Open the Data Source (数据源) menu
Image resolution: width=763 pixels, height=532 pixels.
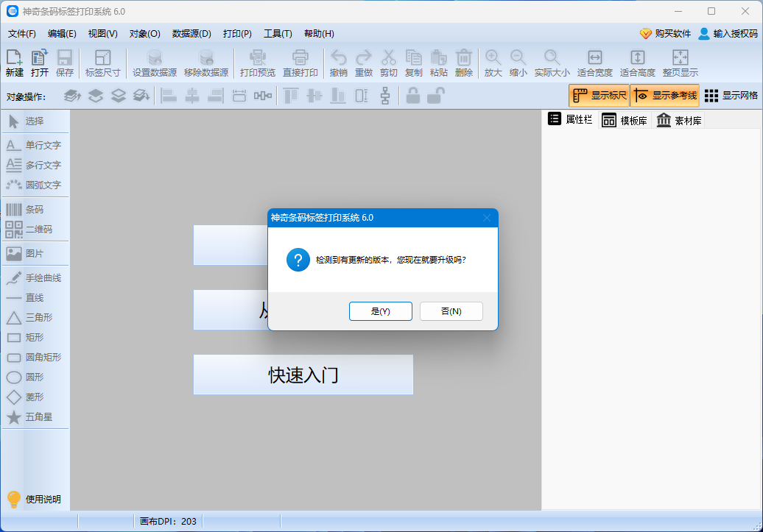pos(191,34)
